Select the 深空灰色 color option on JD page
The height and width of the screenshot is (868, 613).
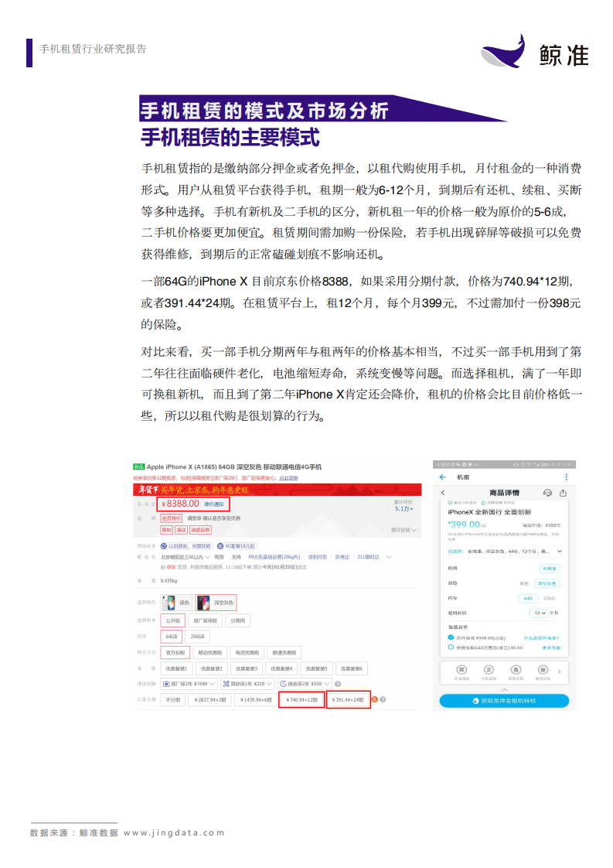point(216,603)
